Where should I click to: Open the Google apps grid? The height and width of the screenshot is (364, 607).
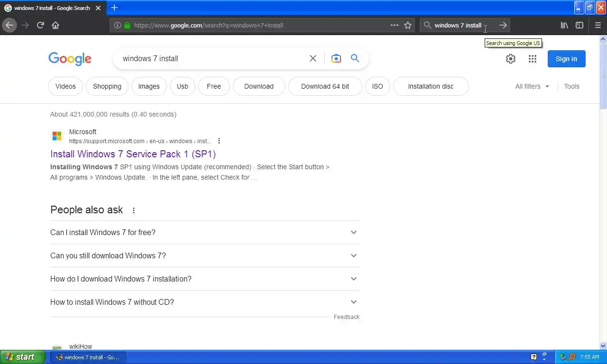click(533, 59)
